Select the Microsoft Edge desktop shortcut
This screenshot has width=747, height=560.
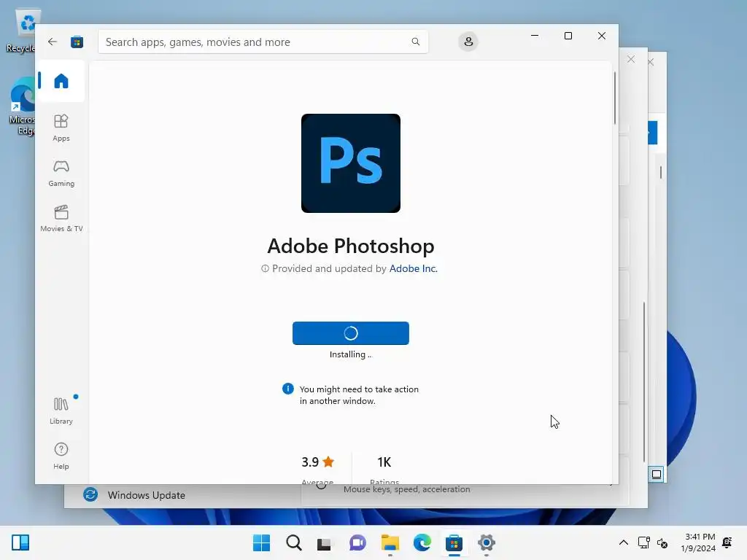(22, 106)
